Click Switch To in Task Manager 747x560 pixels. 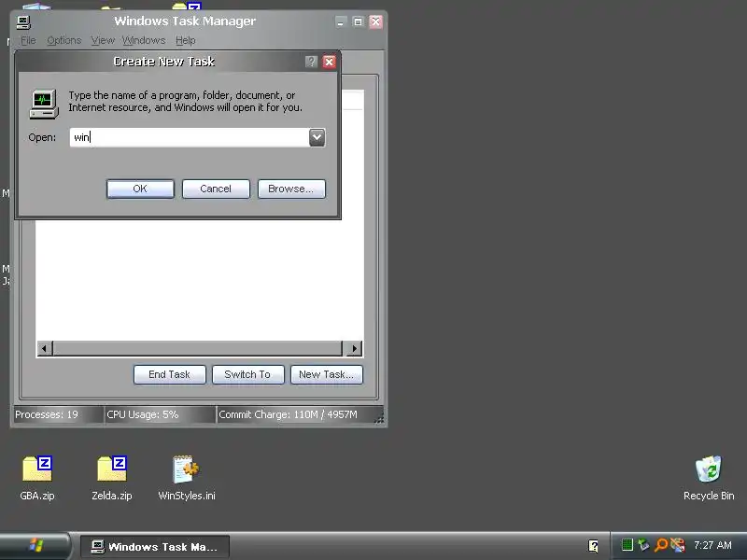pos(247,374)
